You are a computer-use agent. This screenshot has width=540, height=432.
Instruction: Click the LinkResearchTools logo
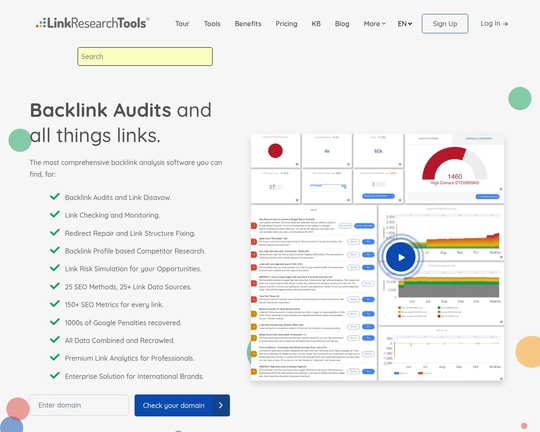point(93,23)
